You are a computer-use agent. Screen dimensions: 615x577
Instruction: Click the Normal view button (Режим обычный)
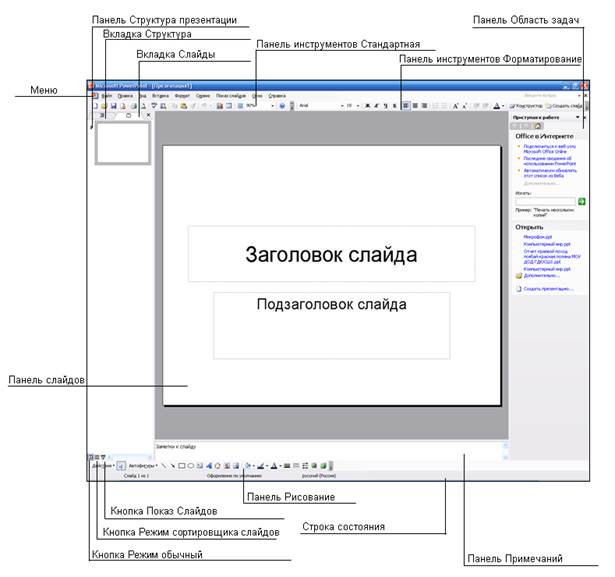91,457
